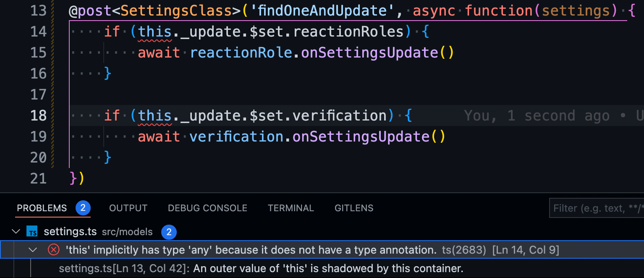The width and height of the screenshot is (644, 278).
Task: Click the TypeScript file icon beside settings.ts
Action: coord(31,231)
